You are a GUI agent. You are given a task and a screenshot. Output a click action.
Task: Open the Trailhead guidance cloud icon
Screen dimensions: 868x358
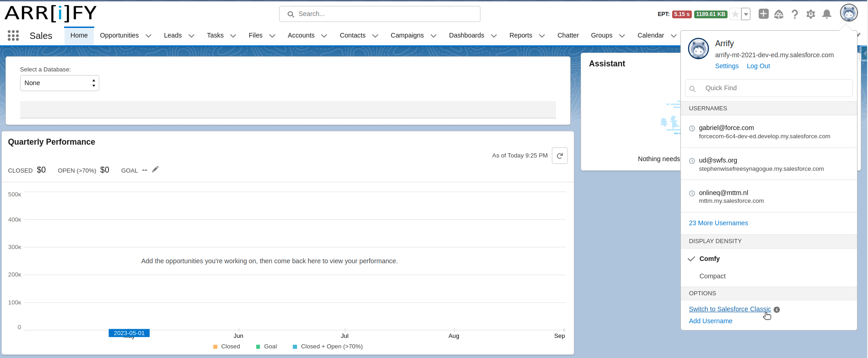[779, 14]
